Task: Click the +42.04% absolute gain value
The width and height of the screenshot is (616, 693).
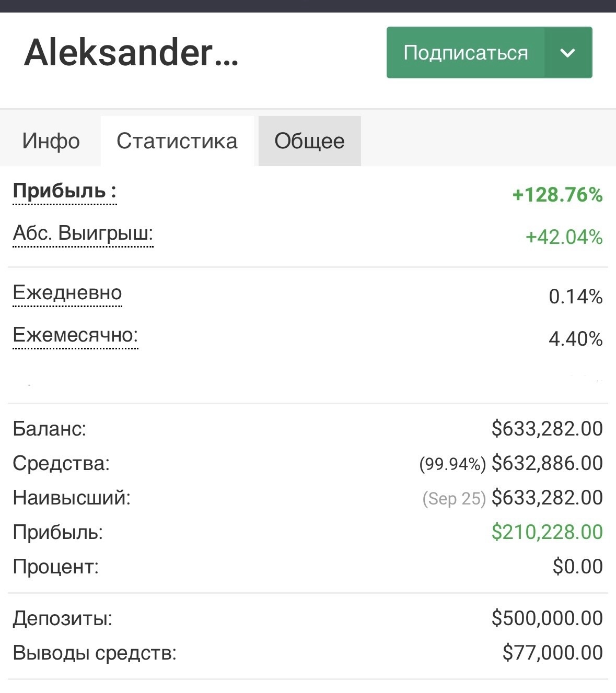Action: [x=564, y=237]
